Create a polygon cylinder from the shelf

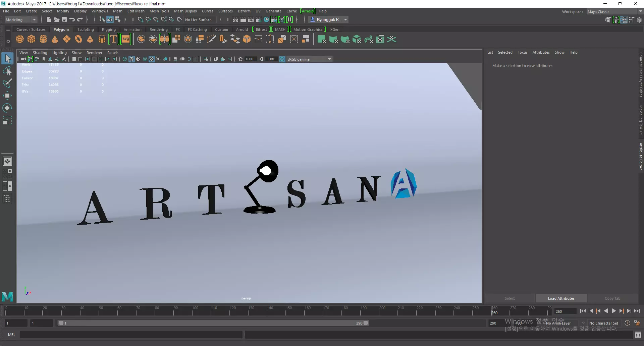tap(43, 39)
